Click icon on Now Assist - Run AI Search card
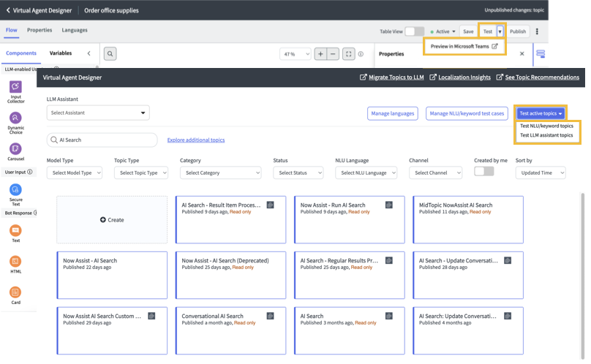Screen dimensions: 591x364 [x=389, y=205]
